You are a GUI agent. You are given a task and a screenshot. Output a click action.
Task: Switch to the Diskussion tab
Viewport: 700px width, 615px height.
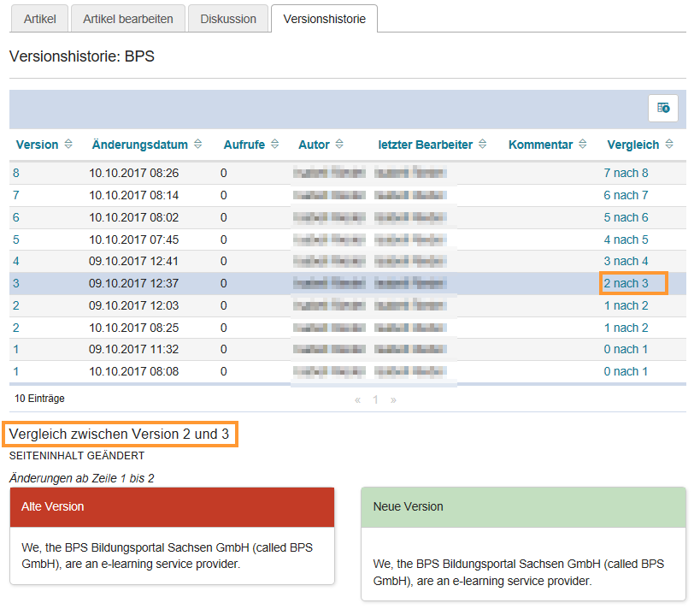click(x=228, y=19)
